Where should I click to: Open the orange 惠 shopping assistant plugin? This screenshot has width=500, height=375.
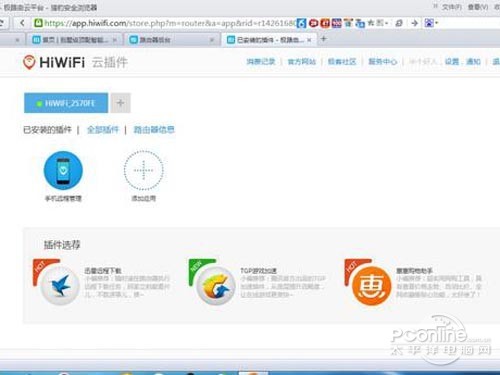pyautogui.click(x=371, y=286)
